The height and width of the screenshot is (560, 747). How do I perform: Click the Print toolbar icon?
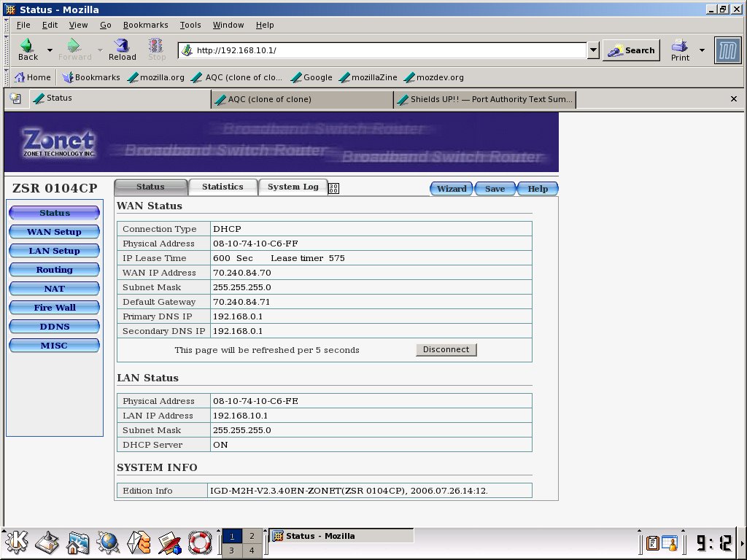coord(680,45)
